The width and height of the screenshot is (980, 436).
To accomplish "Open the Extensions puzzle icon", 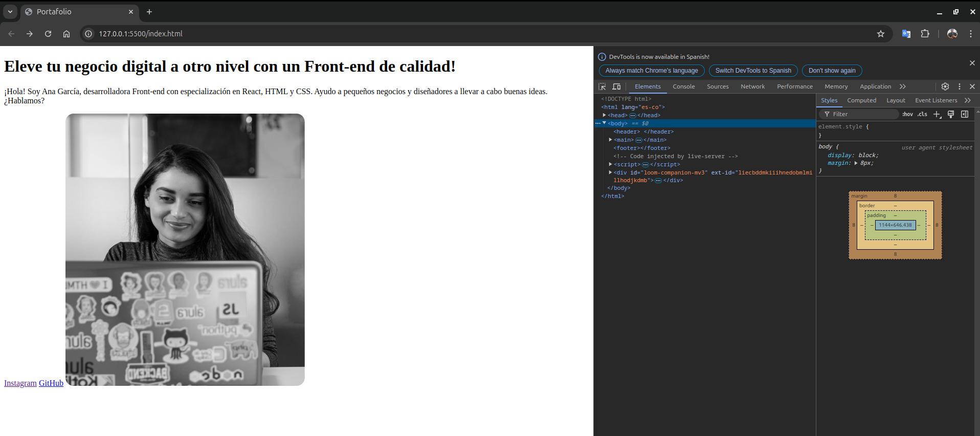I will (x=925, y=34).
